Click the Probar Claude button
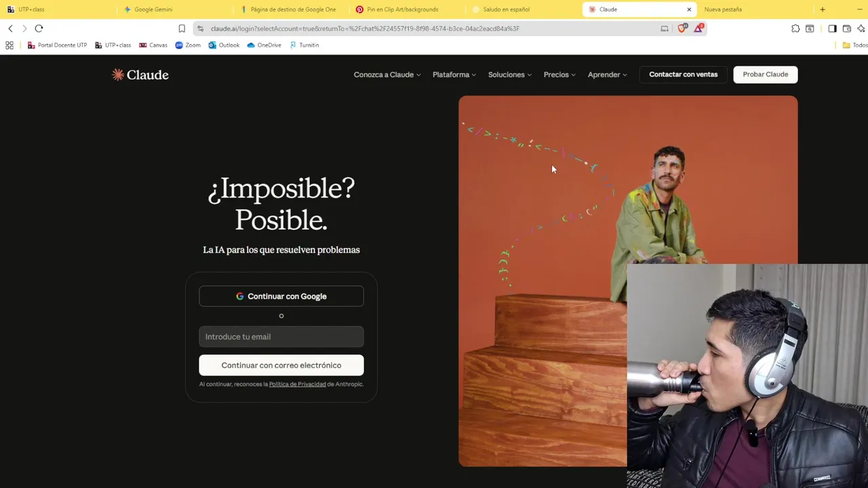This screenshot has width=868, height=488. pyautogui.click(x=765, y=75)
